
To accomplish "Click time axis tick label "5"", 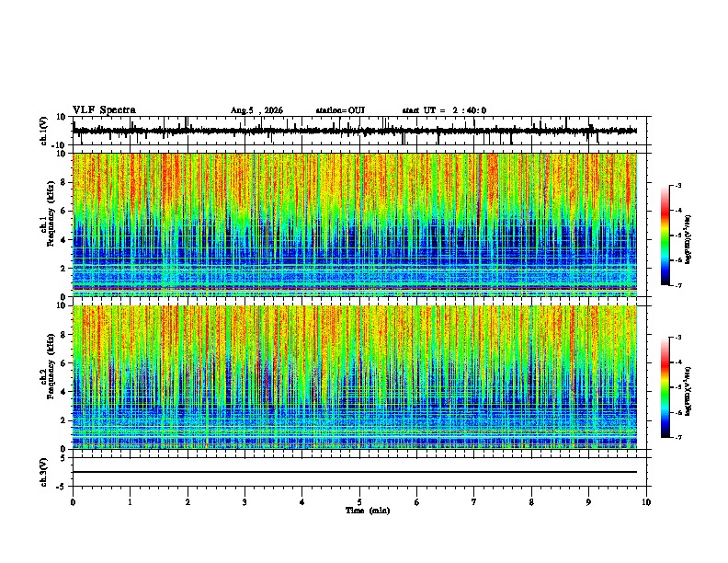I will click(x=359, y=502).
